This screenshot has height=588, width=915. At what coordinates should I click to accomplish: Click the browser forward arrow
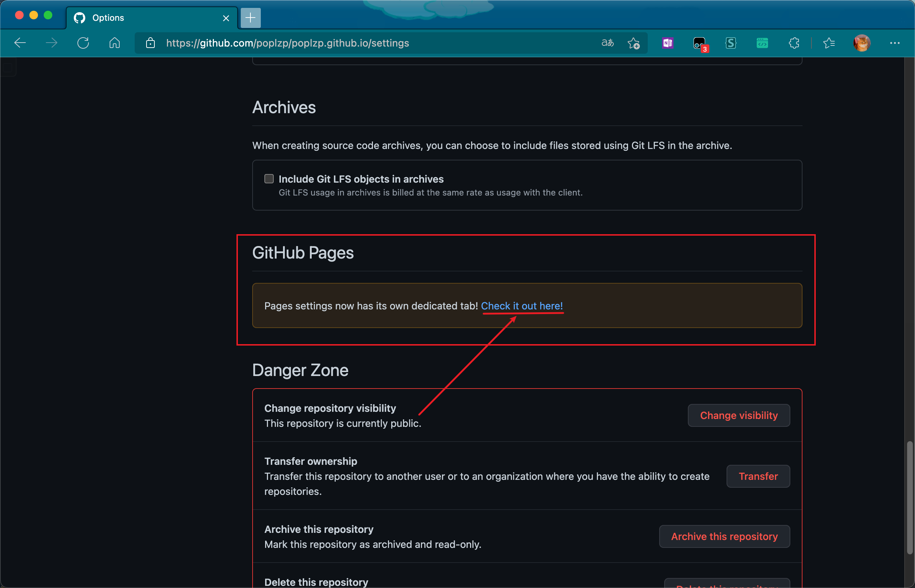[x=52, y=43]
